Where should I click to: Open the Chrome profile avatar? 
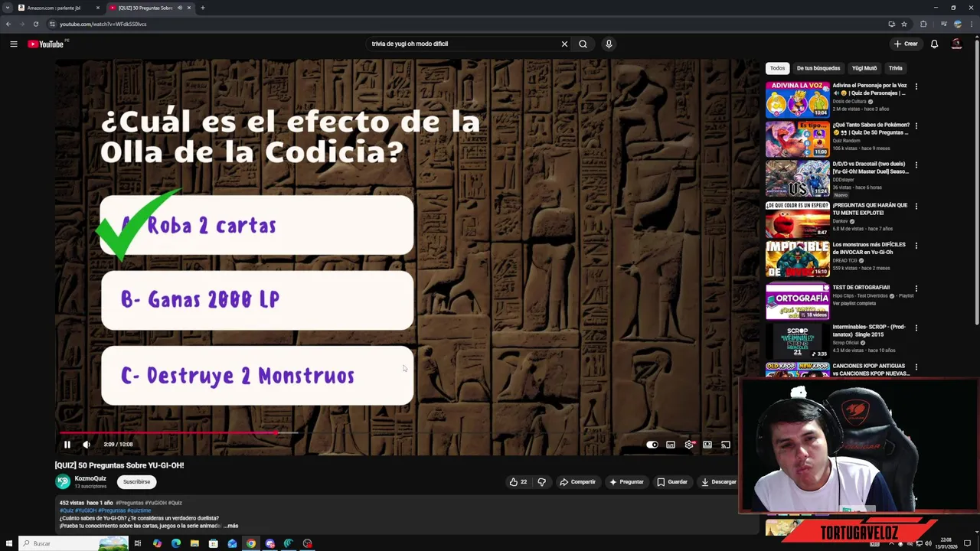957,24
